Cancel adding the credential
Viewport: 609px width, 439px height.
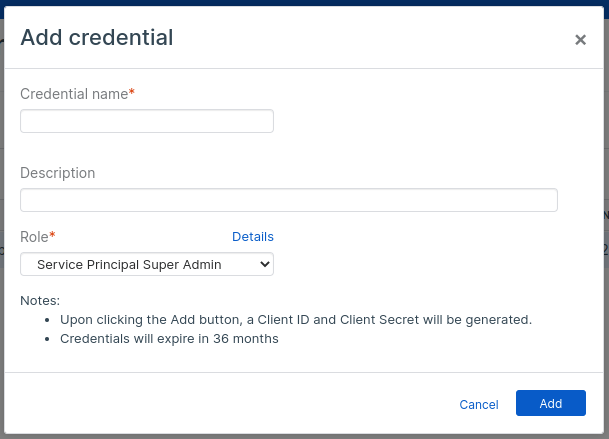pyautogui.click(x=479, y=404)
